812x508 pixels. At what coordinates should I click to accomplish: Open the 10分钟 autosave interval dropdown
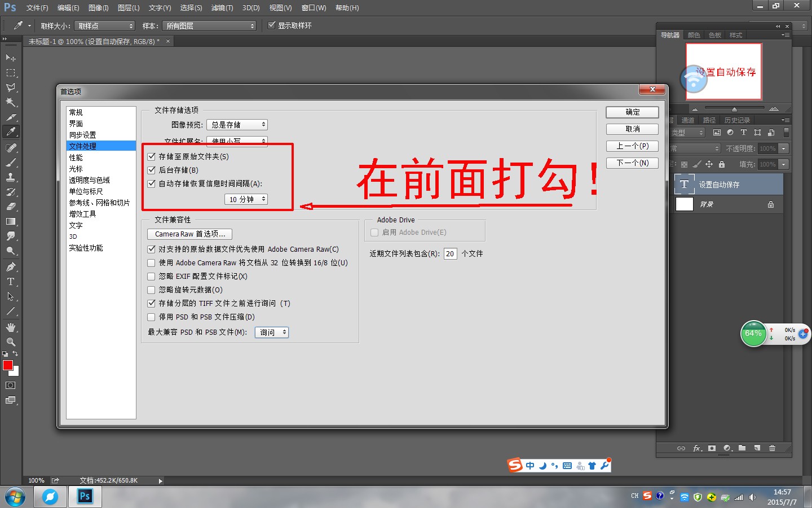[246, 199]
